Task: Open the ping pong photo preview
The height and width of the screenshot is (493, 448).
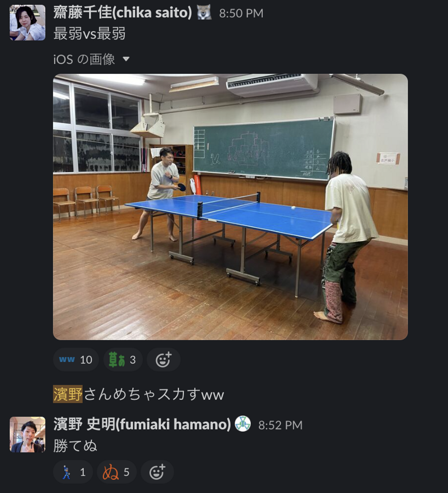Action: click(230, 207)
